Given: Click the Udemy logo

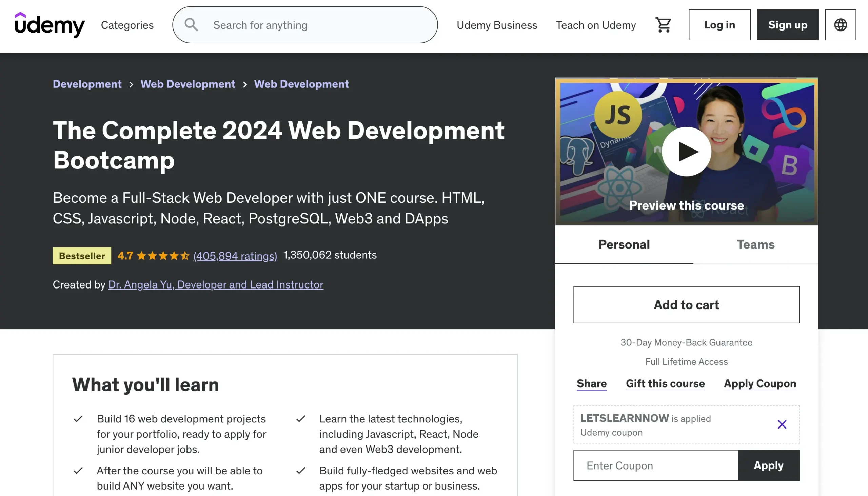Looking at the screenshot, I should [50, 25].
